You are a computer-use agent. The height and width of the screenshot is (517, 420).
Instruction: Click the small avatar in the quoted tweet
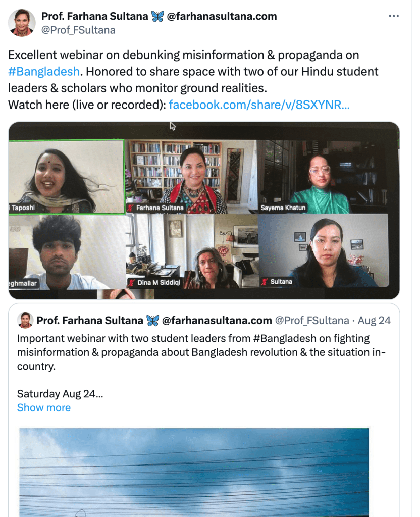coord(25,320)
